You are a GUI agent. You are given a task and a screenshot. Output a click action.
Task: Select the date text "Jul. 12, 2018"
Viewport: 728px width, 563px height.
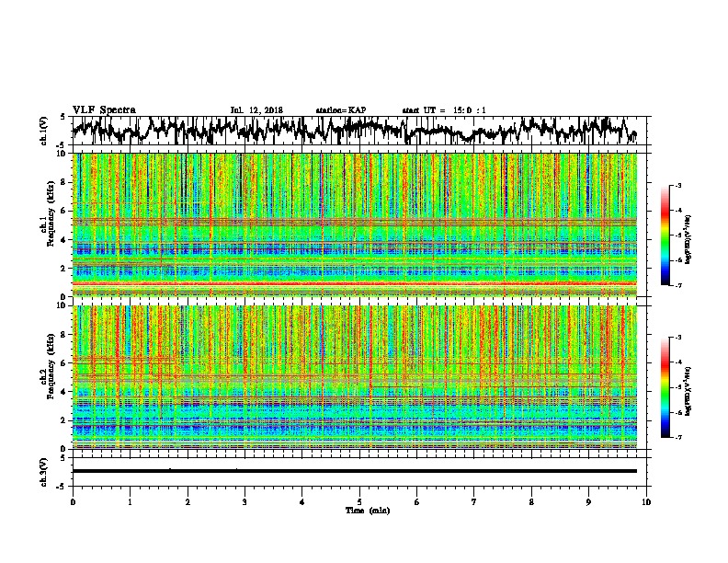[256, 110]
